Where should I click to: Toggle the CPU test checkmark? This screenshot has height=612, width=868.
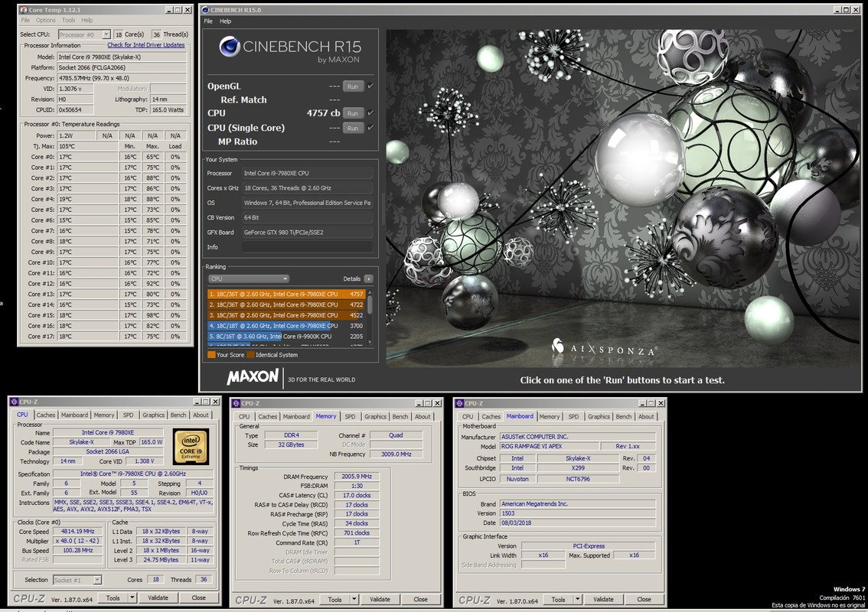pos(370,113)
